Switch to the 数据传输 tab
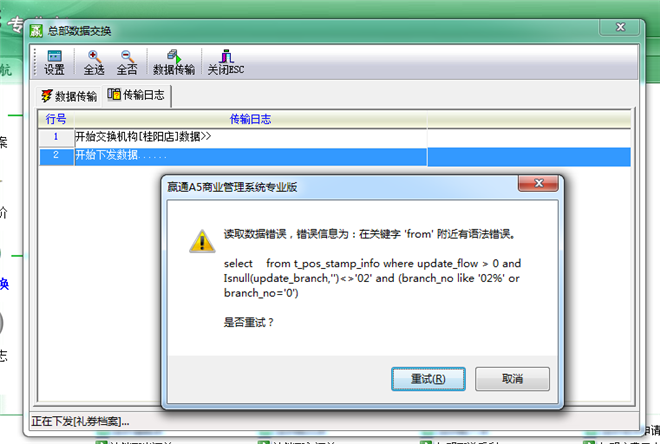 point(69,96)
